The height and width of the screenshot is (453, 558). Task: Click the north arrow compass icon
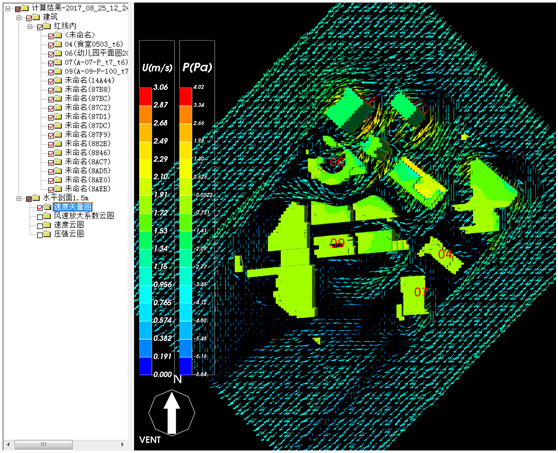click(x=172, y=413)
